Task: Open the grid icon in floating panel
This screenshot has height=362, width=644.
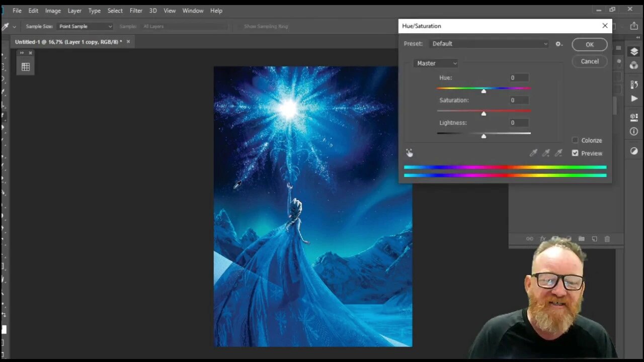Action: click(26, 67)
